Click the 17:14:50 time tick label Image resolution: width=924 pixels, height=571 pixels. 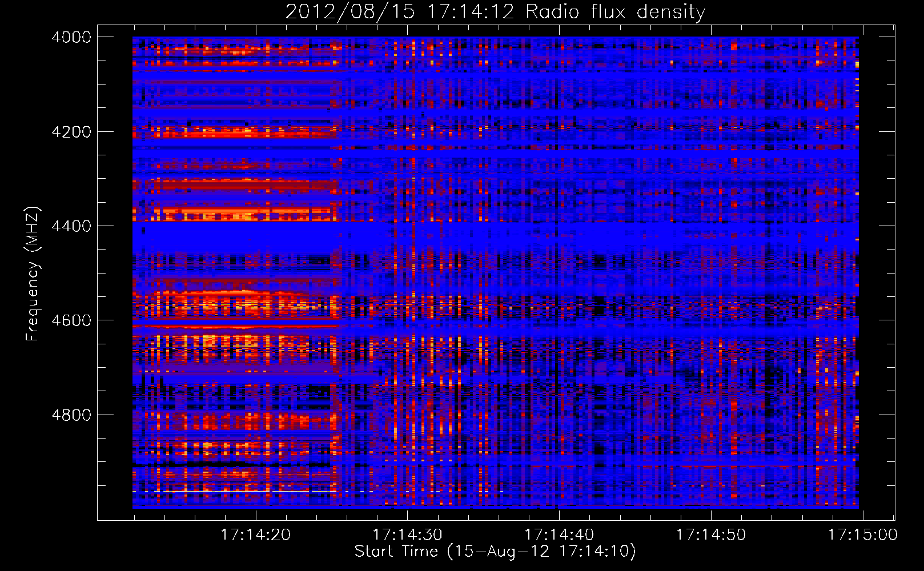(x=711, y=535)
